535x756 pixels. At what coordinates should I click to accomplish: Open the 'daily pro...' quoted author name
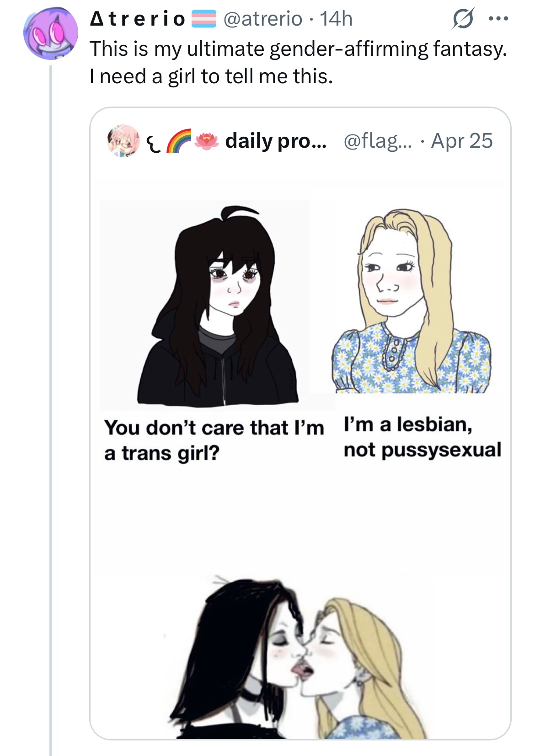pos(276,141)
